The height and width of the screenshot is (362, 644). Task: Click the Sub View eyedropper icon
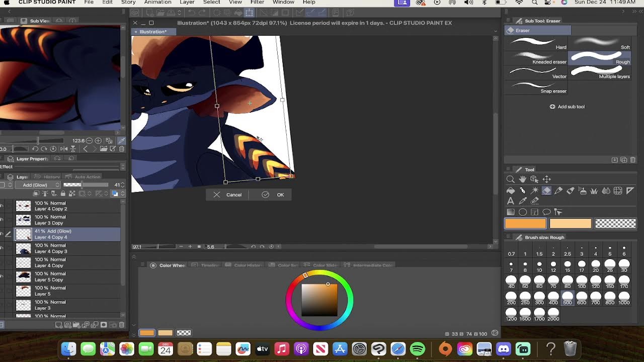click(x=121, y=141)
